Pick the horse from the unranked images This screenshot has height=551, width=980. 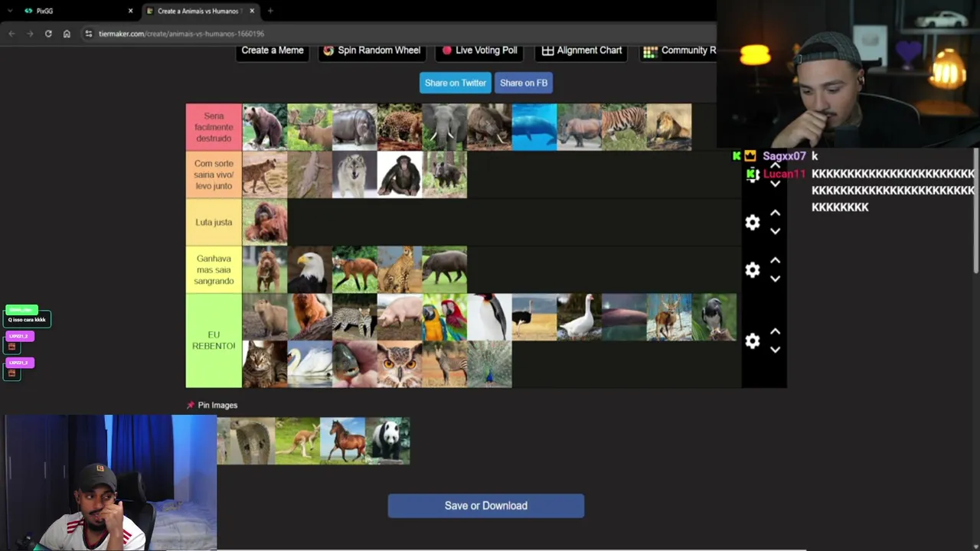[x=342, y=441]
